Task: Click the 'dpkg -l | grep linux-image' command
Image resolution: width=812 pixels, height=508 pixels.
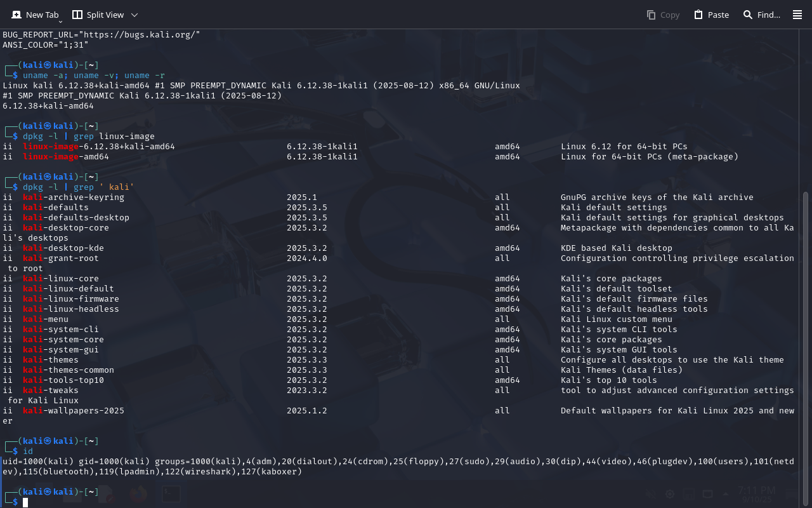Action: (x=89, y=137)
